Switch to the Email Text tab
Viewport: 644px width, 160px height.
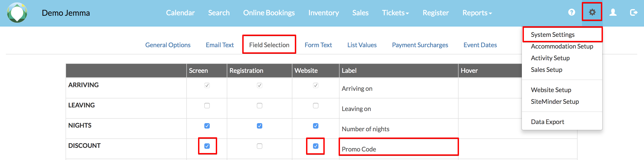220,45
